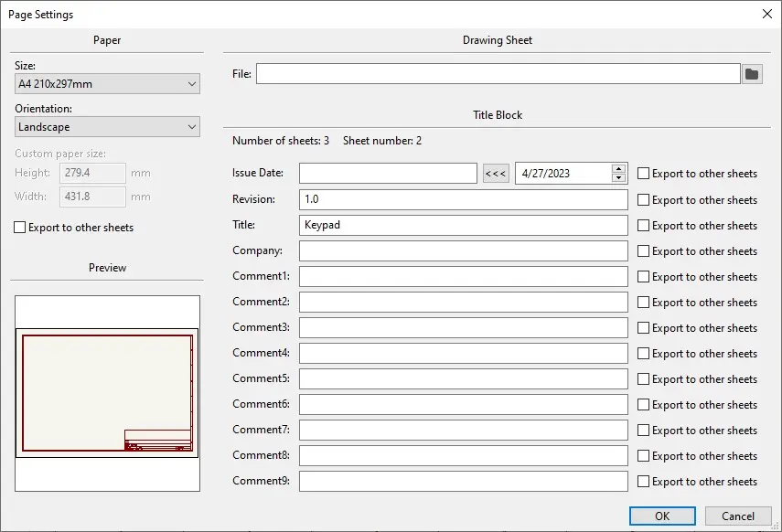The height and width of the screenshot is (532, 782).
Task: Click the Comment8 input field
Action: pos(464,456)
